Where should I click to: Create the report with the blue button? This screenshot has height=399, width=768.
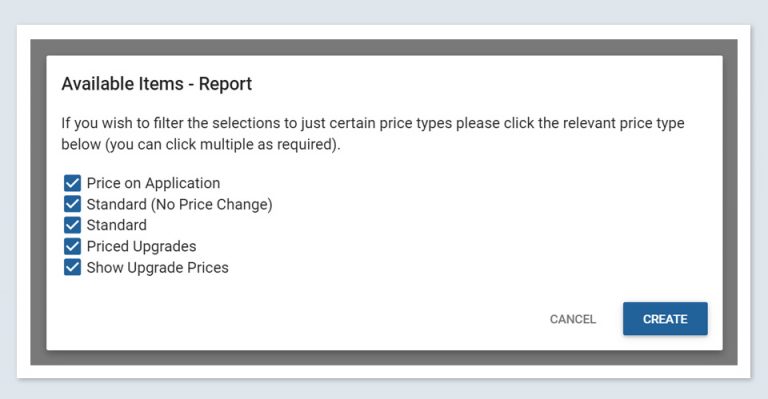[665, 319]
